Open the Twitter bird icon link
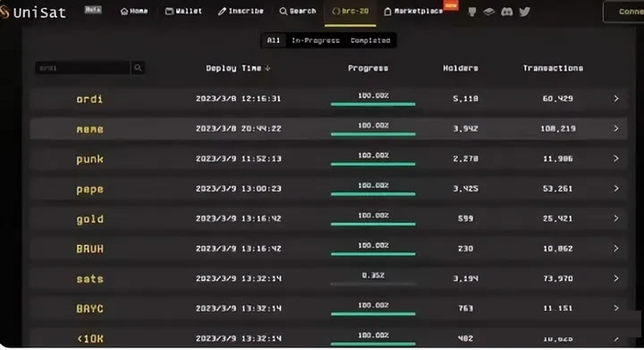The width and height of the screenshot is (644, 350). [x=524, y=12]
